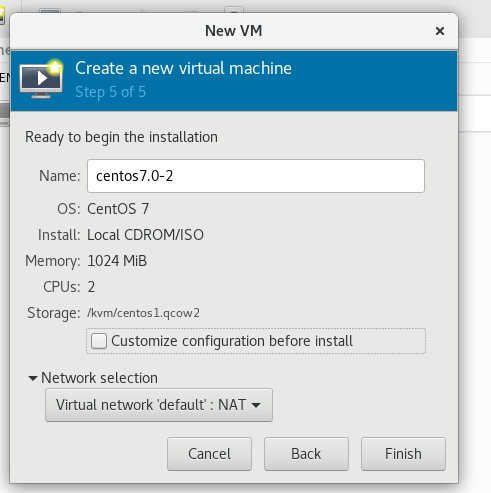Click the CPUs value '2'
The image size is (491, 493).
click(91, 287)
